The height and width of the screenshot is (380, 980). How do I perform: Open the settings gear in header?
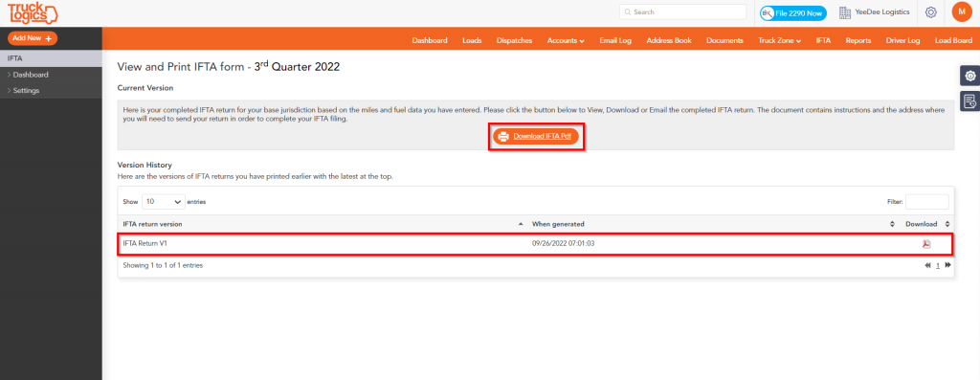pyautogui.click(x=930, y=12)
